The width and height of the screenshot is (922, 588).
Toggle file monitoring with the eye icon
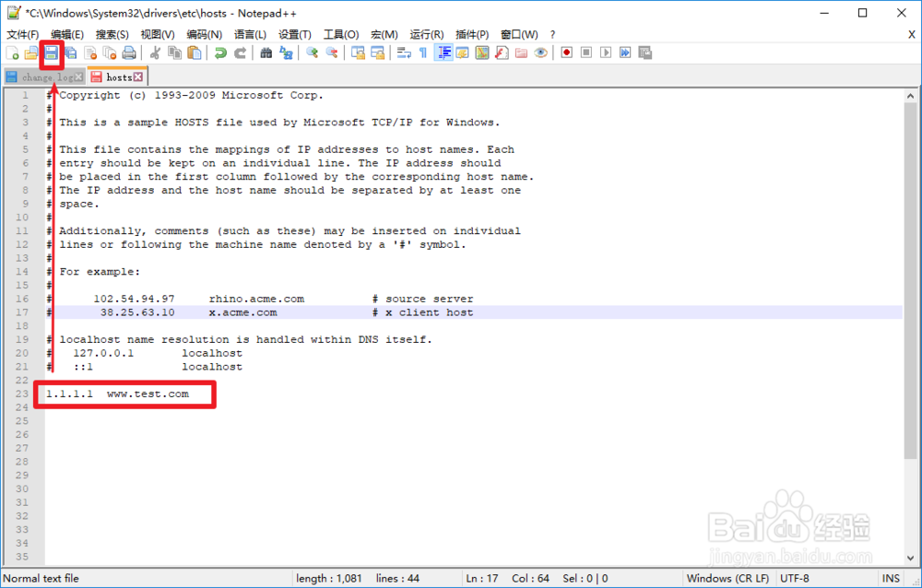pos(540,53)
